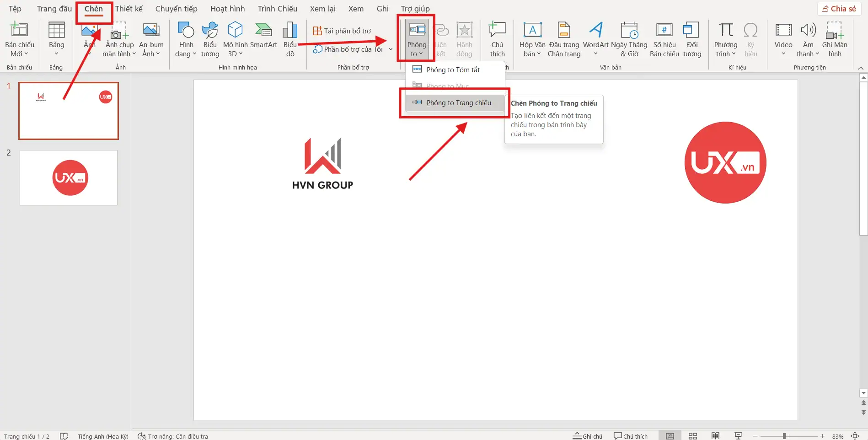Insert a WordArt element

(595, 39)
